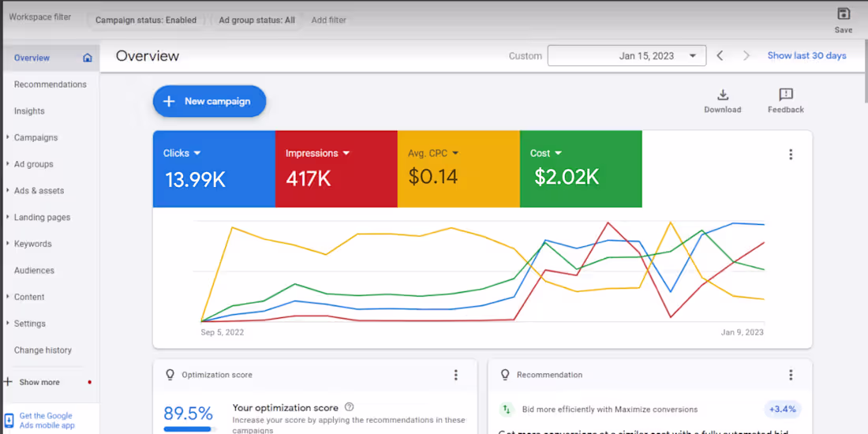Click the lightbulb icon on Recommendation card
Viewport: 868px width, 434px height.
point(505,375)
